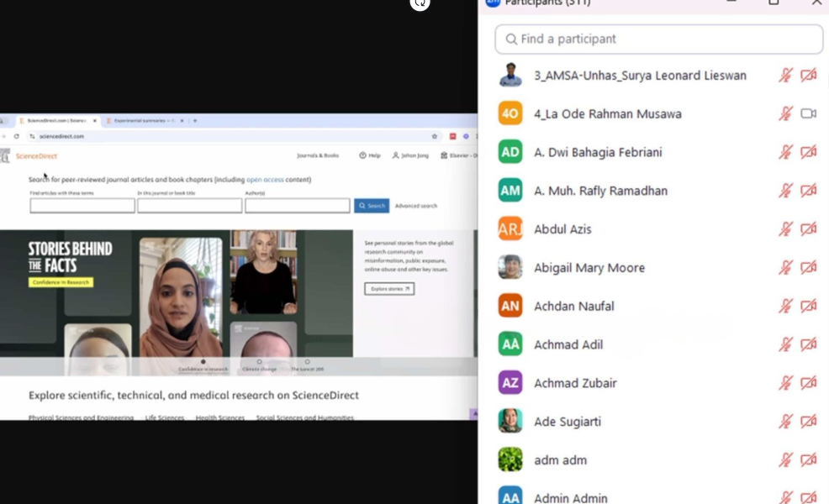This screenshot has width=829, height=504.
Task: Click the blue Search button
Action: click(371, 206)
